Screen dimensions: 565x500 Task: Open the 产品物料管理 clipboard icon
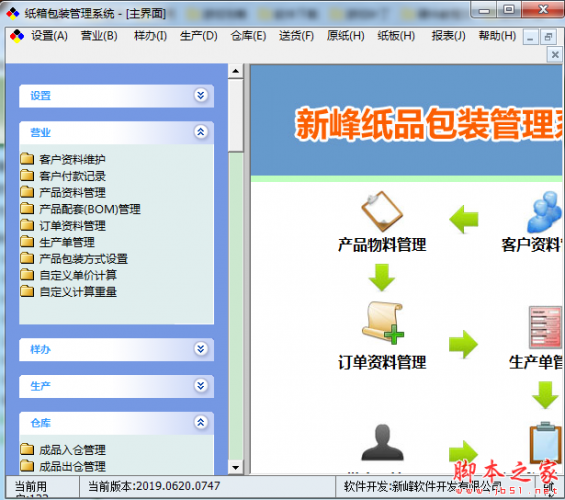point(382,211)
